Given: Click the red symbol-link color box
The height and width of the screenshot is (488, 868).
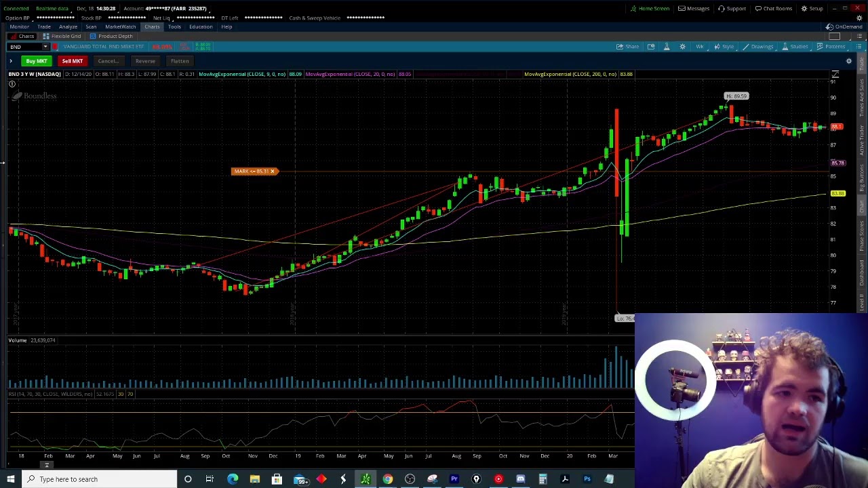Looking at the screenshot, I should pos(55,46).
